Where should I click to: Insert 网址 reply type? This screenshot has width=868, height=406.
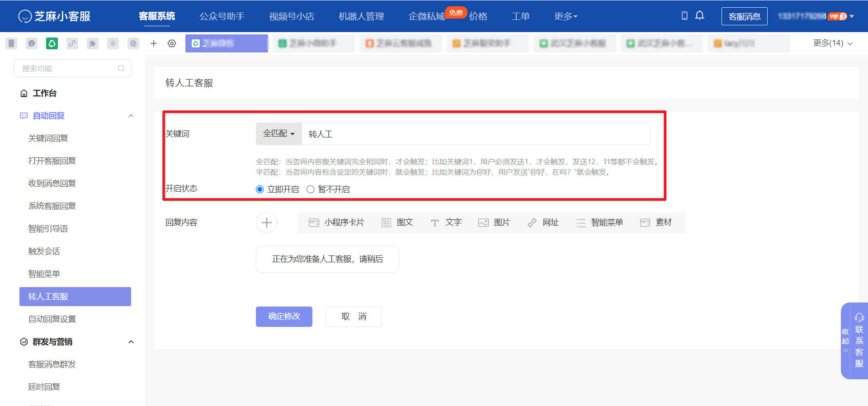pos(543,222)
